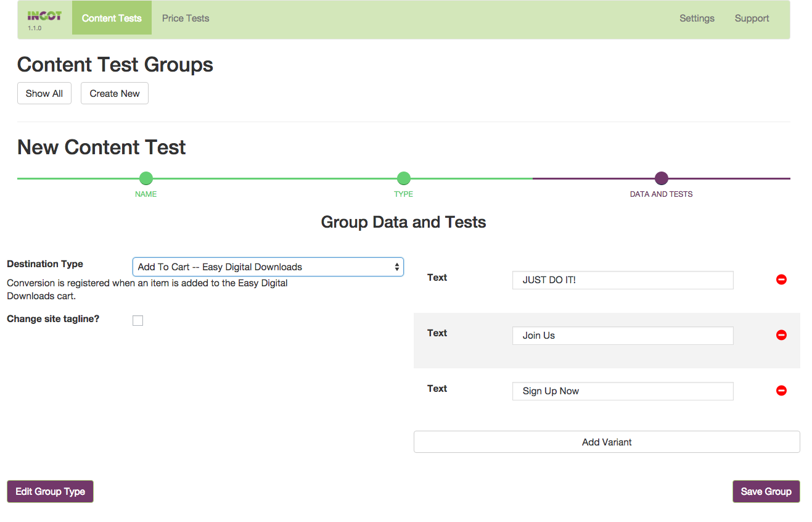
Task: Remove the 'Join Us' variant
Action: 781,335
